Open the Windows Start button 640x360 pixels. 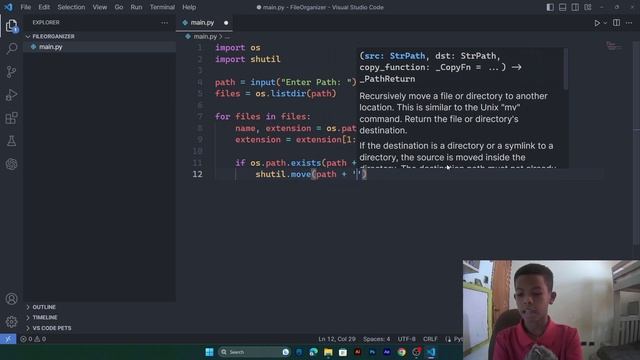coord(209,352)
